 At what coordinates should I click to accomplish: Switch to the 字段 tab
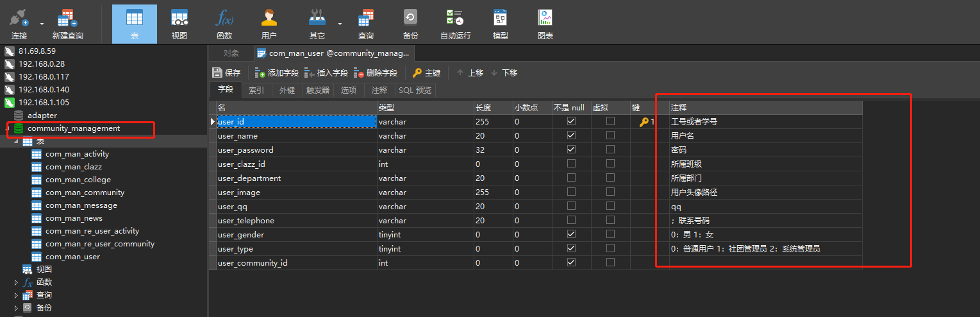226,90
